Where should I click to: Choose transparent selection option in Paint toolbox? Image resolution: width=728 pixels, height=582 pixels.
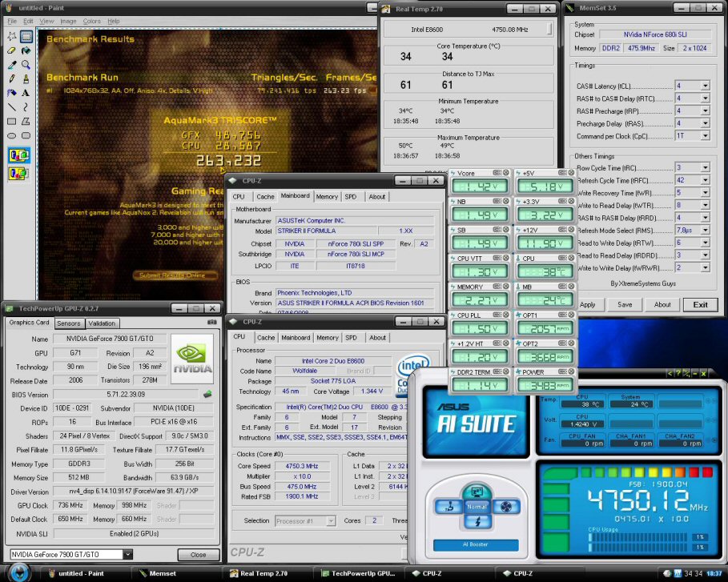(x=19, y=174)
